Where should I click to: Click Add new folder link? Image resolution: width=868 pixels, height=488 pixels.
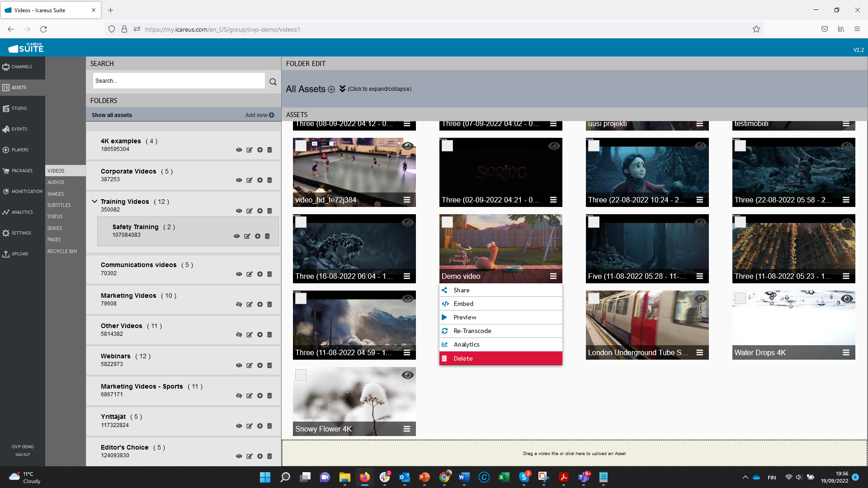pyautogui.click(x=259, y=115)
